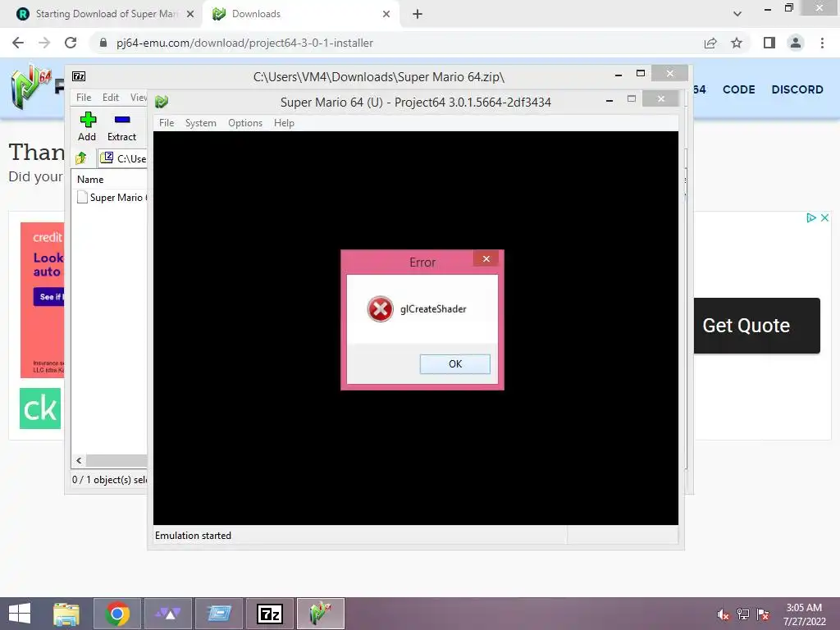This screenshot has height=630, width=840.
Task: Click the browser URL address bar
Action: pyautogui.click(x=396, y=43)
